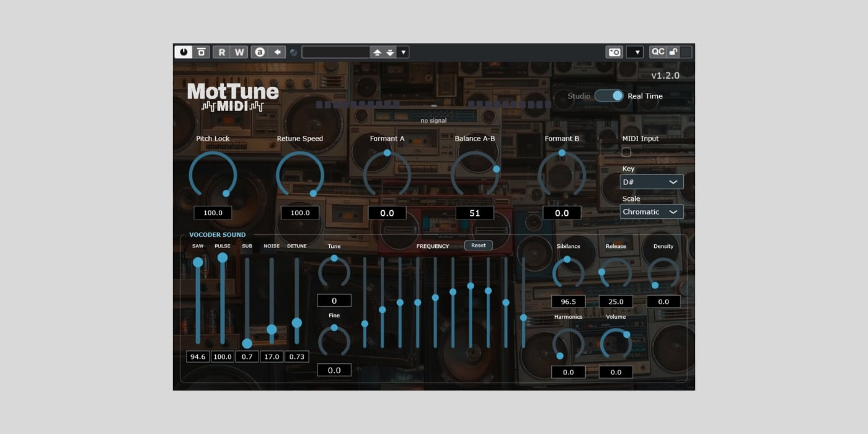Toggle the lock icon next to QC
Screen dimensions: 868x434
[673, 52]
